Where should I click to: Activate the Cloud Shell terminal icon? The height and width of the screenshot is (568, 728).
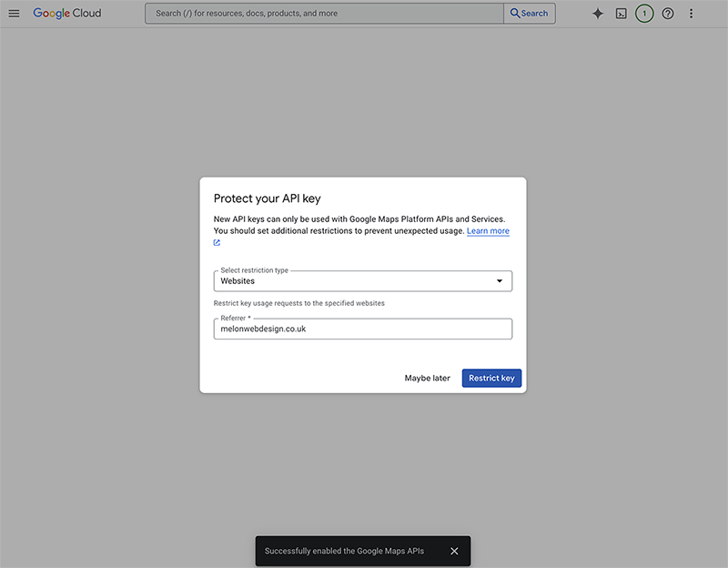621,14
